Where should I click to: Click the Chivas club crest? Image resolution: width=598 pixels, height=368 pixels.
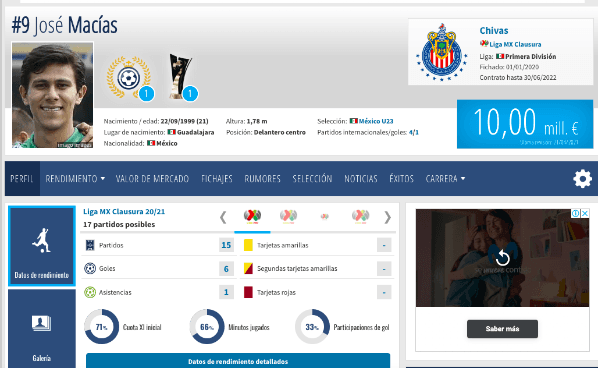(x=442, y=52)
